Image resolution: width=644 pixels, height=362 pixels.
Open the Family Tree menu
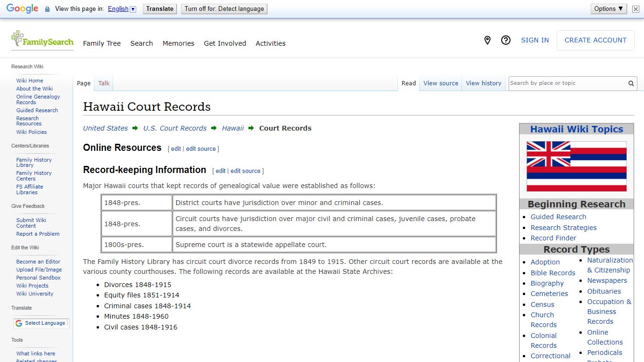[102, 43]
